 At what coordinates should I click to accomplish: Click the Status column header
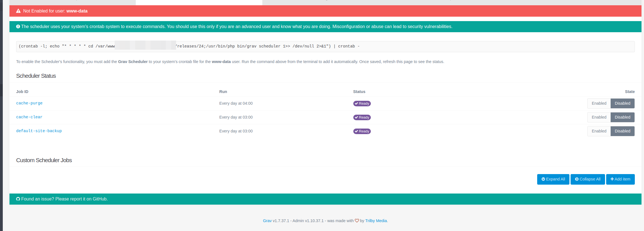tap(359, 92)
